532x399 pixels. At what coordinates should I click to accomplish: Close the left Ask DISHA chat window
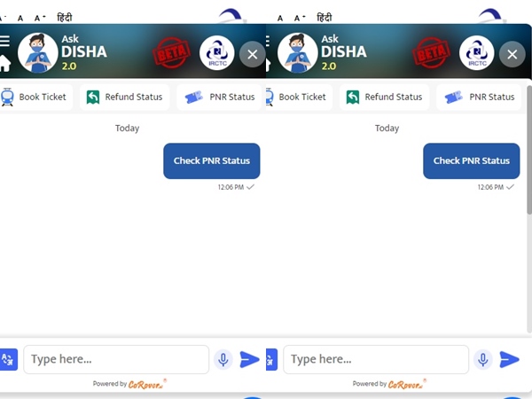253,54
